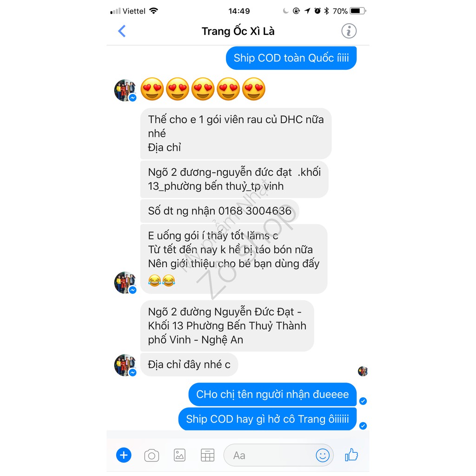Tap the seen-by small avatar indicator

pos(363,371)
